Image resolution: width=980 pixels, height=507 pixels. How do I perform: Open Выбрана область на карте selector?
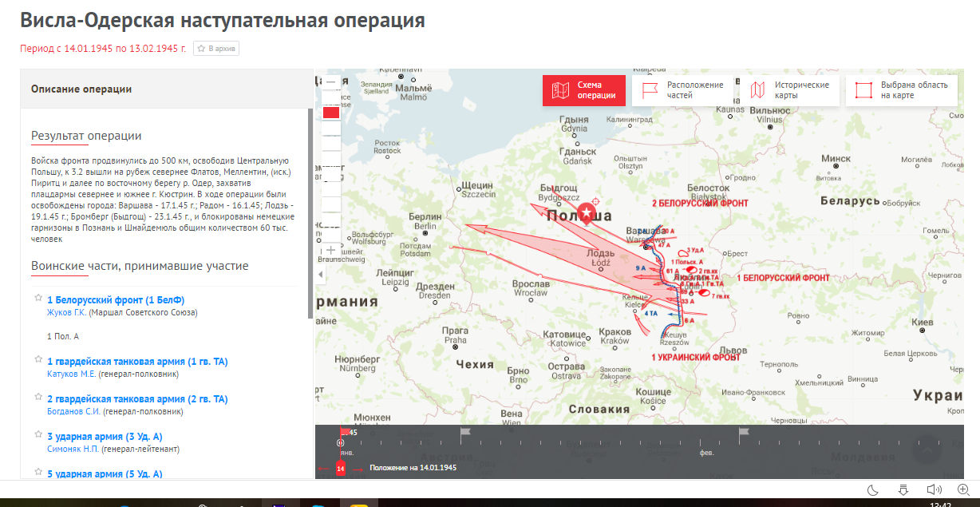901,90
